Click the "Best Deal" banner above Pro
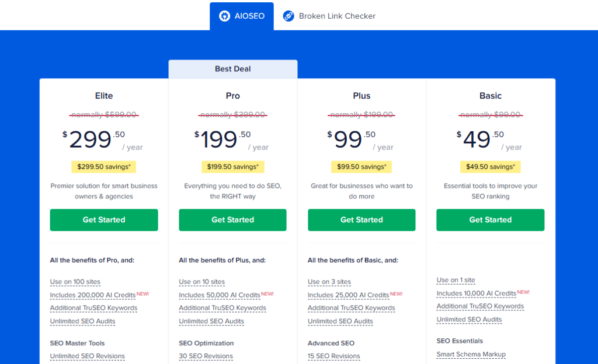Viewport: 598px width, 364px height. click(232, 69)
